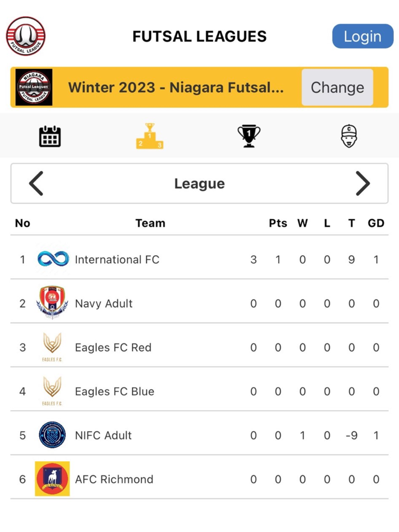Select the standings podium icon
The image size is (399, 532).
(149, 135)
